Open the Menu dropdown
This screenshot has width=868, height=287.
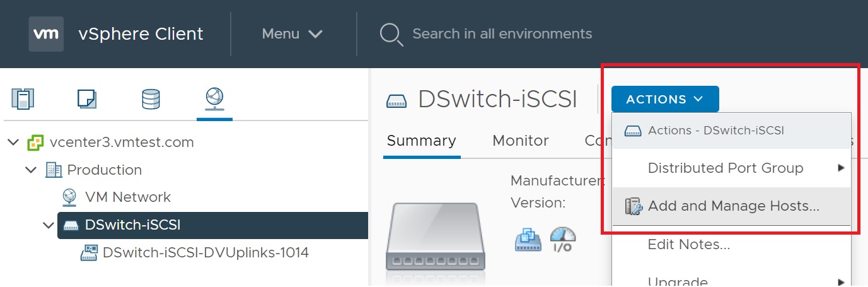292,34
